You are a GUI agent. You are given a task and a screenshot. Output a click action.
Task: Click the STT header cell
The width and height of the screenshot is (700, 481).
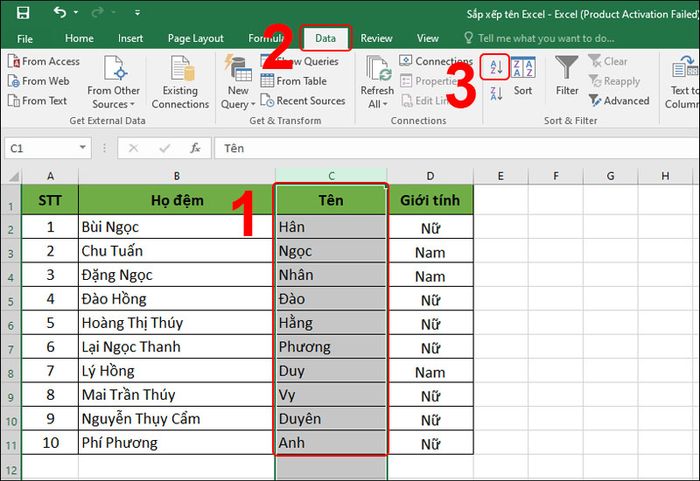(50, 200)
